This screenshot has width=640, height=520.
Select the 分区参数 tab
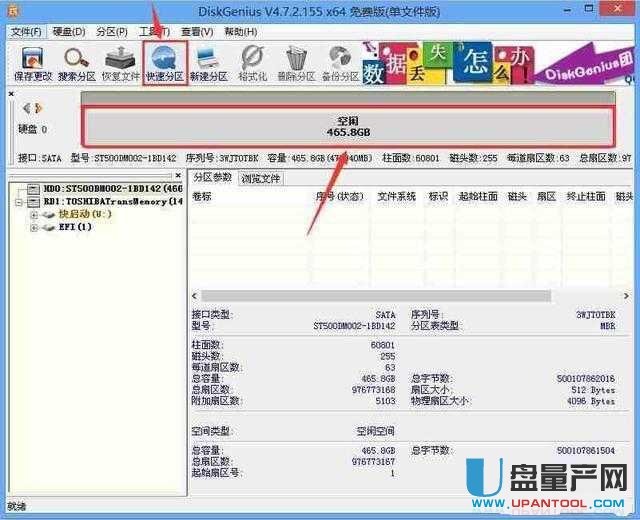point(212,178)
